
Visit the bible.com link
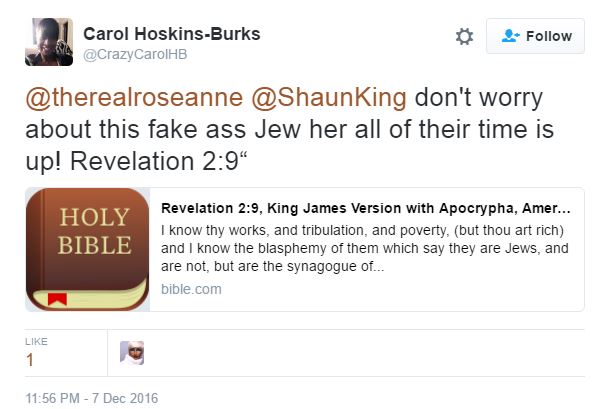[x=191, y=289]
